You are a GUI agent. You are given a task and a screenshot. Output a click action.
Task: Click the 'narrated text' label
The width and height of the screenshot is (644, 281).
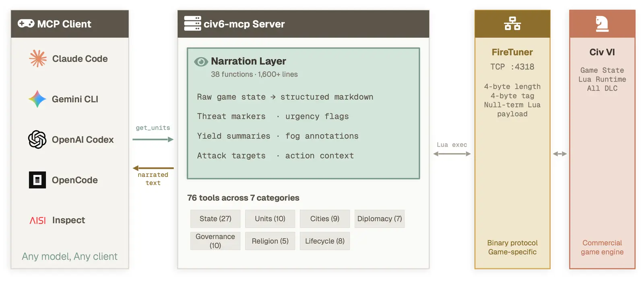coord(153,179)
